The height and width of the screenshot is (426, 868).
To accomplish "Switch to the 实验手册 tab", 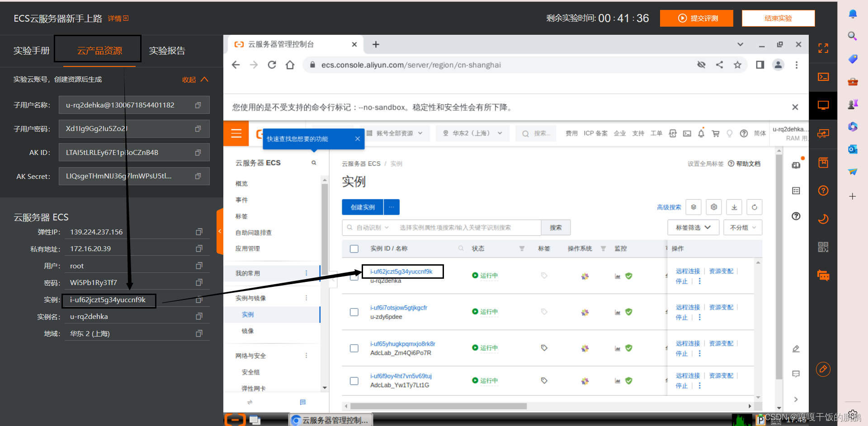I will [31, 51].
